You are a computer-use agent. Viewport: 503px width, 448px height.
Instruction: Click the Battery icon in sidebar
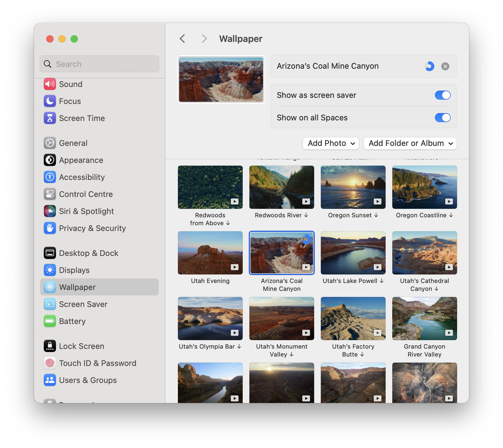tap(50, 321)
